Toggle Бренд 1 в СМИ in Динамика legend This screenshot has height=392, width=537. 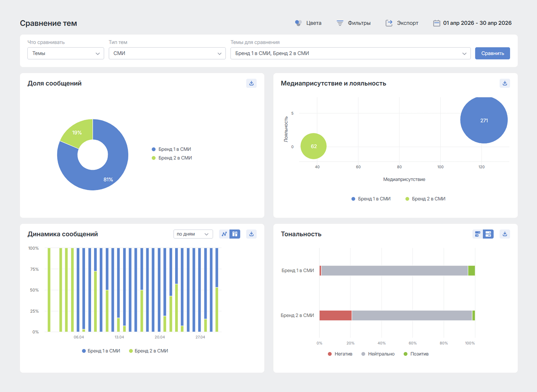click(x=101, y=351)
